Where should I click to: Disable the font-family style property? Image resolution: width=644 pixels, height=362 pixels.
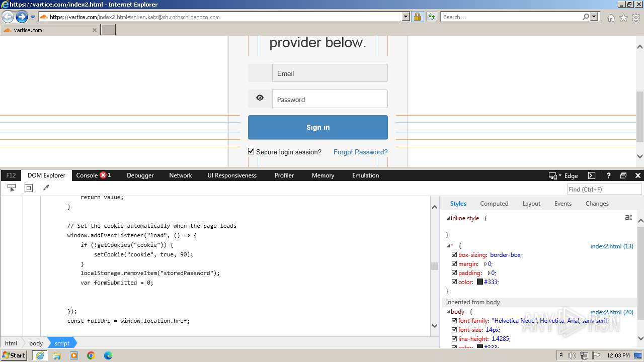coord(454,321)
